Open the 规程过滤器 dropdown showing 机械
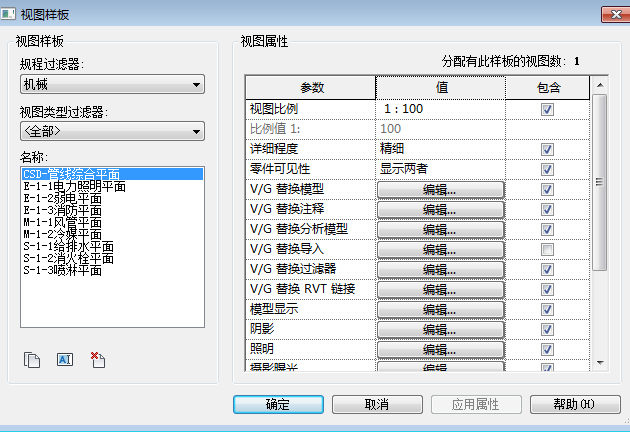Viewport: 630px width, 432px height. coord(111,85)
